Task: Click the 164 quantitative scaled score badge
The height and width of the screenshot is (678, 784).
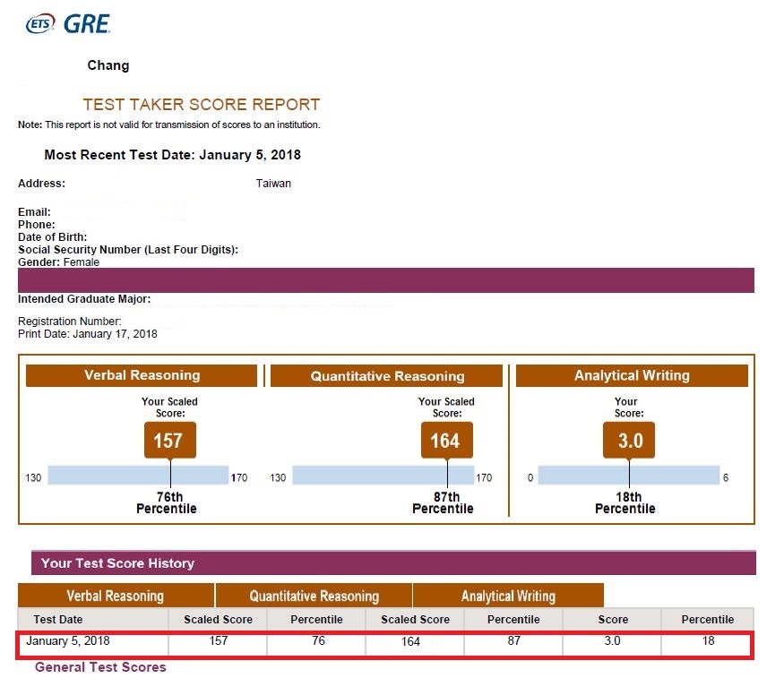Action: coord(447,440)
